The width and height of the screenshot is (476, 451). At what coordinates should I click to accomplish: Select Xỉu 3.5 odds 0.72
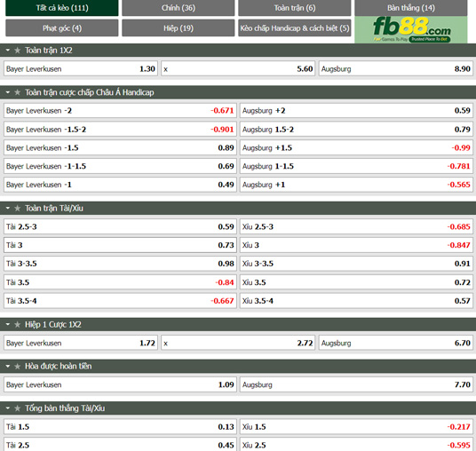(356, 282)
